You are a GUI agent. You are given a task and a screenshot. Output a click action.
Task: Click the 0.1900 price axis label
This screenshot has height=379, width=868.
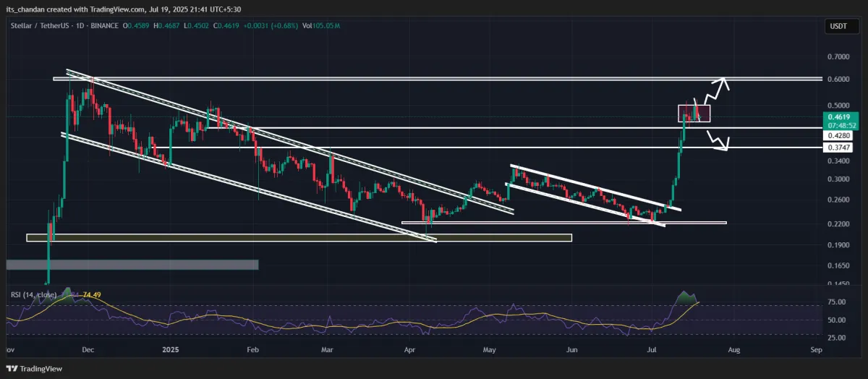point(839,245)
